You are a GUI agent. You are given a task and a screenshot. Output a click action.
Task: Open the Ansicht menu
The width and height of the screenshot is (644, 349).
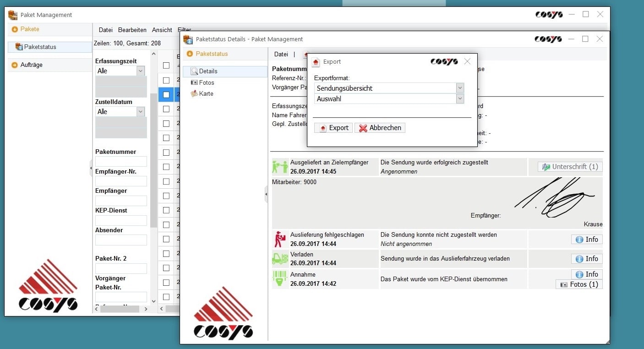162,30
